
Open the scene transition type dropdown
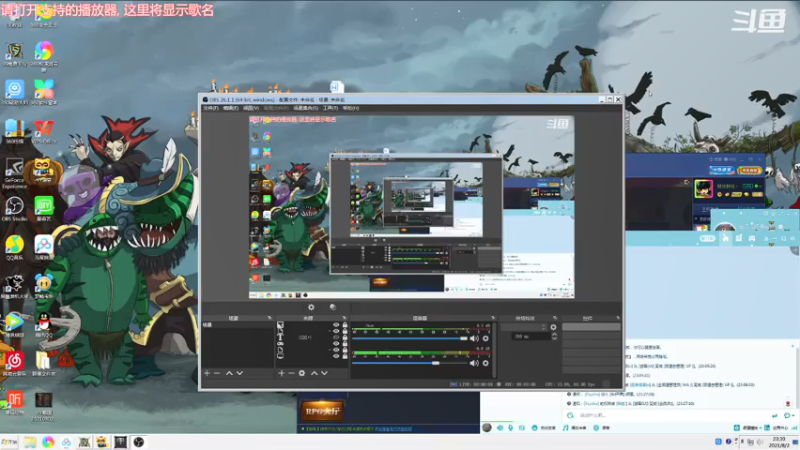pos(523,327)
